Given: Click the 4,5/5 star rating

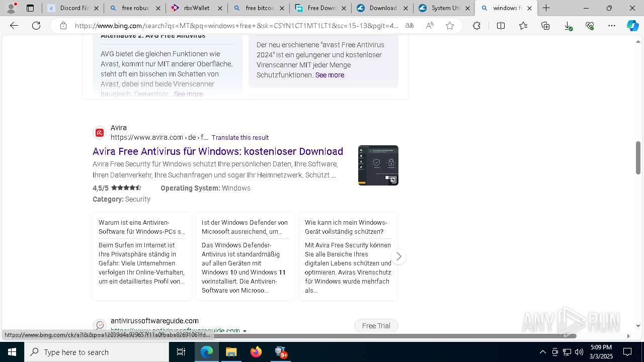Looking at the screenshot, I should pos(117,188).
